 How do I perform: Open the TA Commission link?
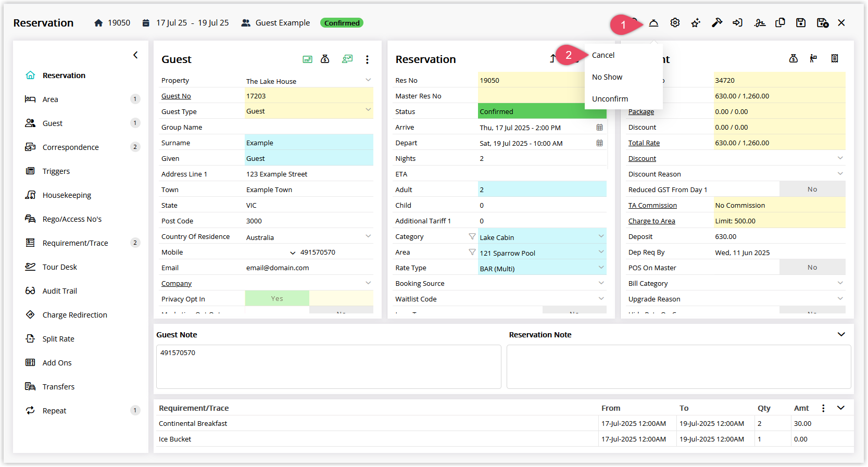[x=652, y=205]
